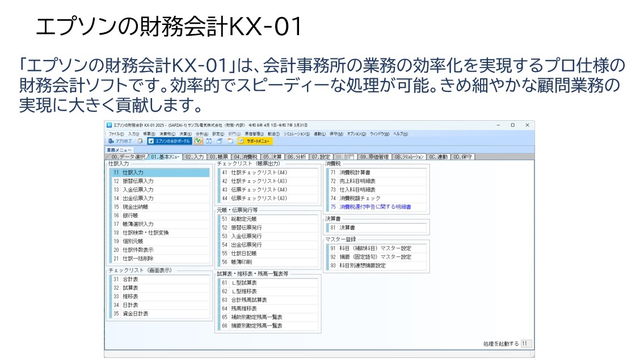Open the yellow サポートメニュー button

[x=255, y=141]
